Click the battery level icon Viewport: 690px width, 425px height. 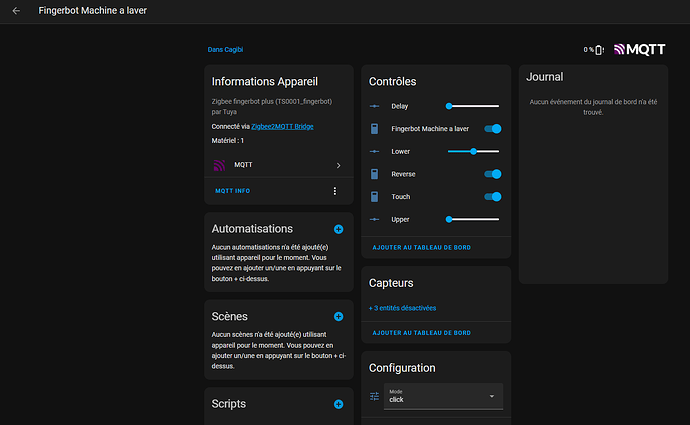point(599,50)
